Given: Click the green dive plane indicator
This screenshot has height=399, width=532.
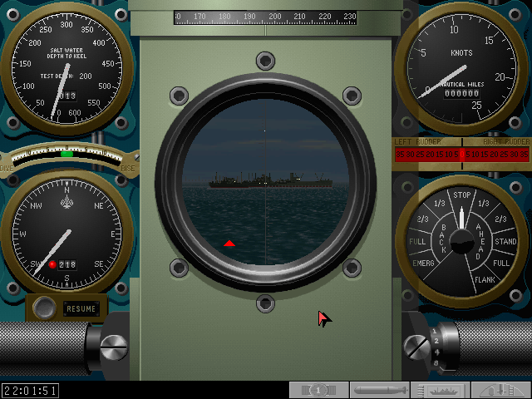Looking at the screenshot, I should point(66,154).
